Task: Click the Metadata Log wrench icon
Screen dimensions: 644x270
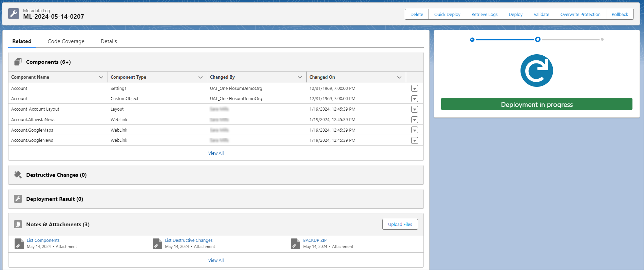Action: (x=14, y=14)
